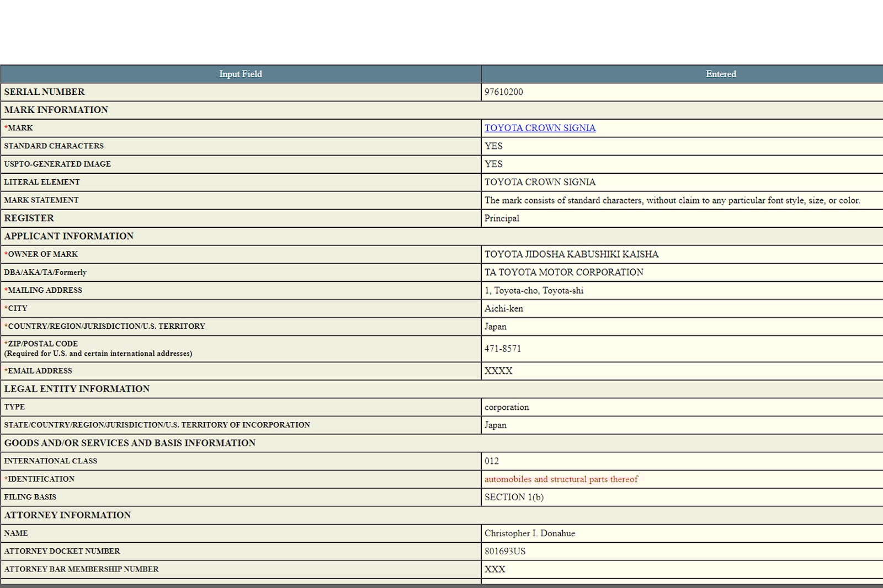Screen dimensions: 883x588
Task: Click the MAILING ADDRESS label
Action: pyautogui.click(x=43, y=290)
